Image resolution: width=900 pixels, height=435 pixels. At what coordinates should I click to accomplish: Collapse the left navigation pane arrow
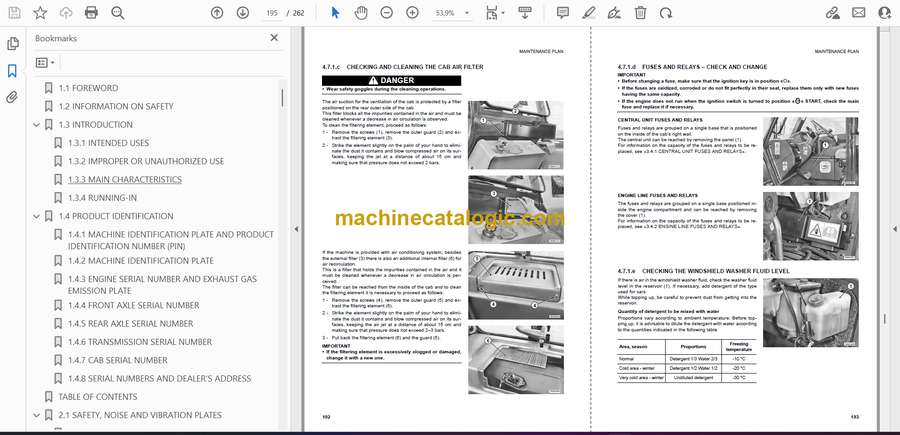click(x=296, y=229)
